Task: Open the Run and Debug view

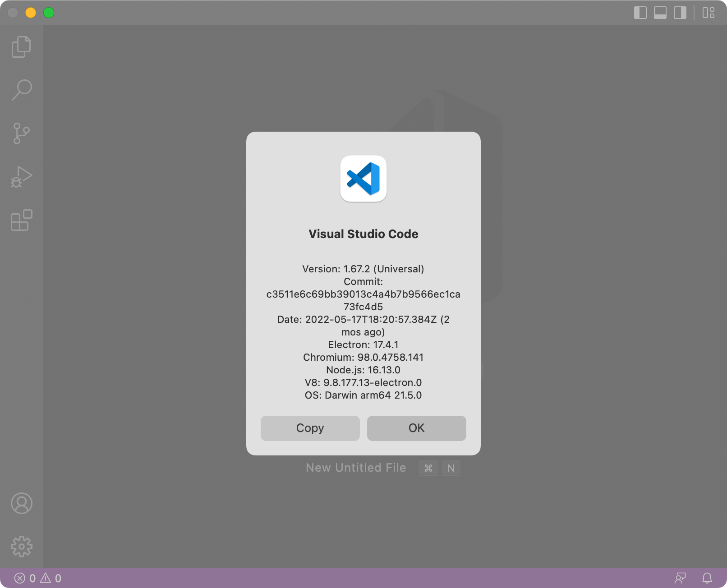Action: (x=21, y=176)
